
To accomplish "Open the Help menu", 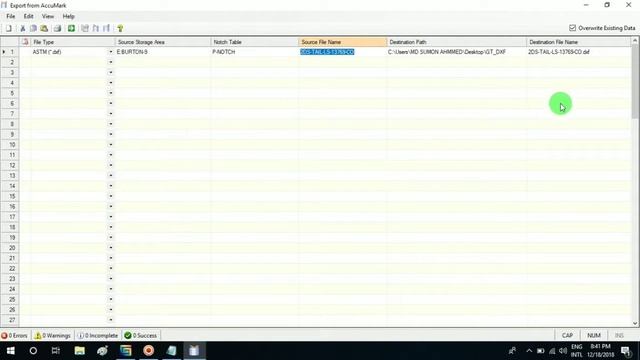I will 68,16.
